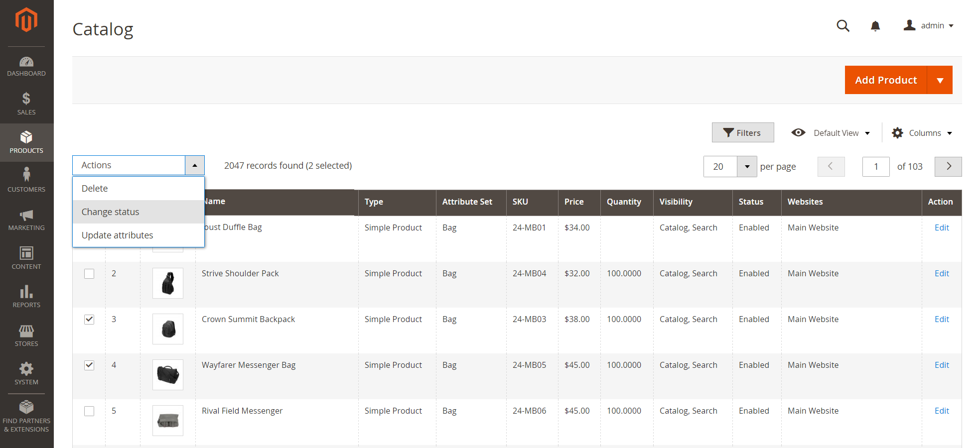
Task: Click the Wayfarer Messenger Bag name
Action: (249, 365)
